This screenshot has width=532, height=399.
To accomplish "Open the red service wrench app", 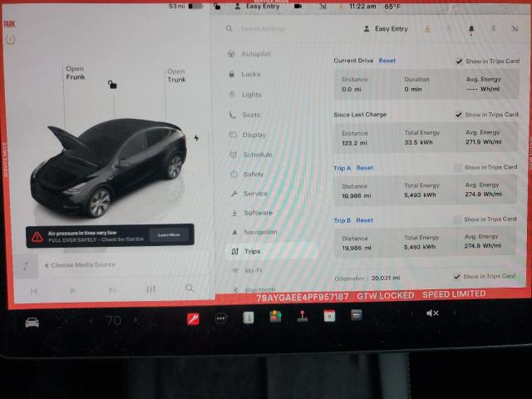I will pyautogui.click(x=194, y=319).
